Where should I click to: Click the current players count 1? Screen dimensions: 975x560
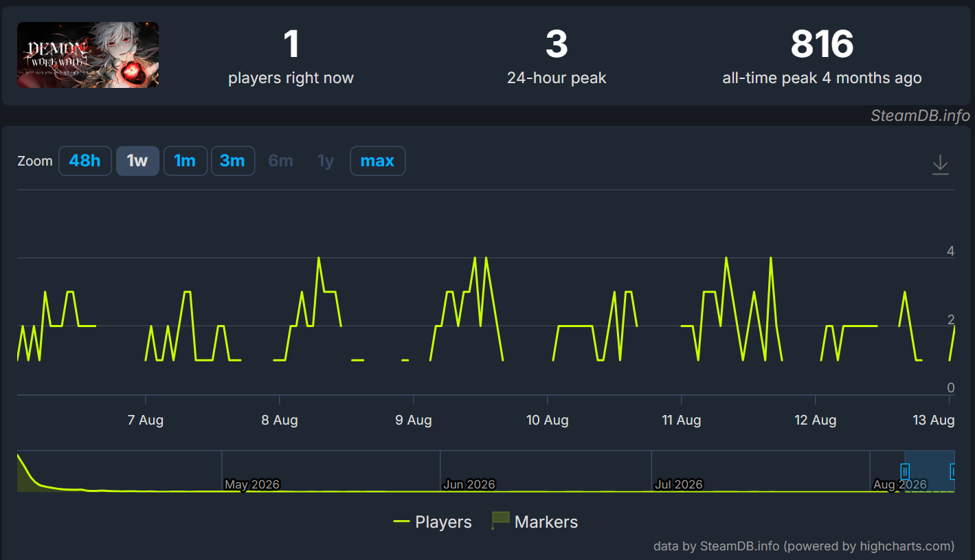point(291,45)
